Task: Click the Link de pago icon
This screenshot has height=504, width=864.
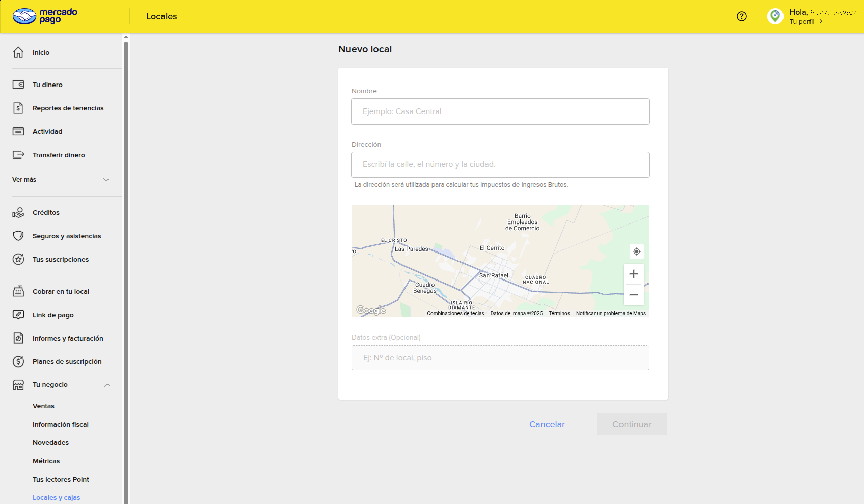Action: (x=18, y=315)
